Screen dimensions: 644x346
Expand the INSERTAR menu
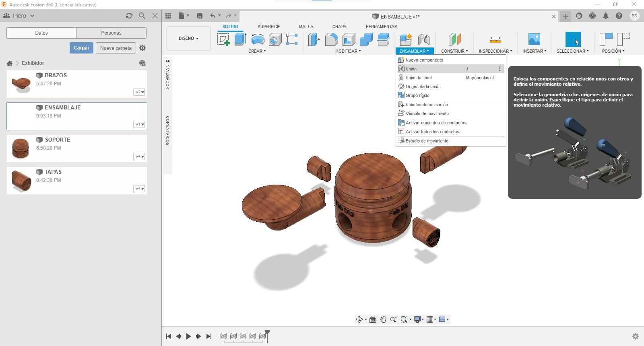click(x=535, y=51)
